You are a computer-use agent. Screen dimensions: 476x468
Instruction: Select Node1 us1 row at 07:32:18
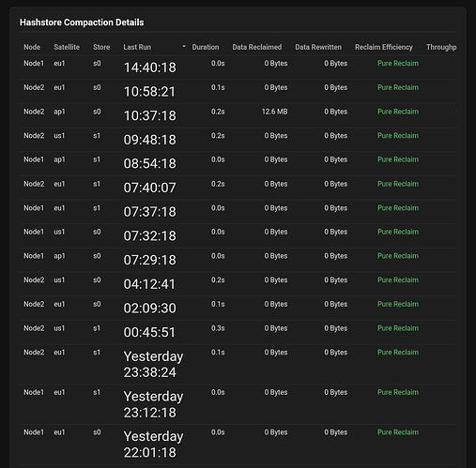click(238, 235)
